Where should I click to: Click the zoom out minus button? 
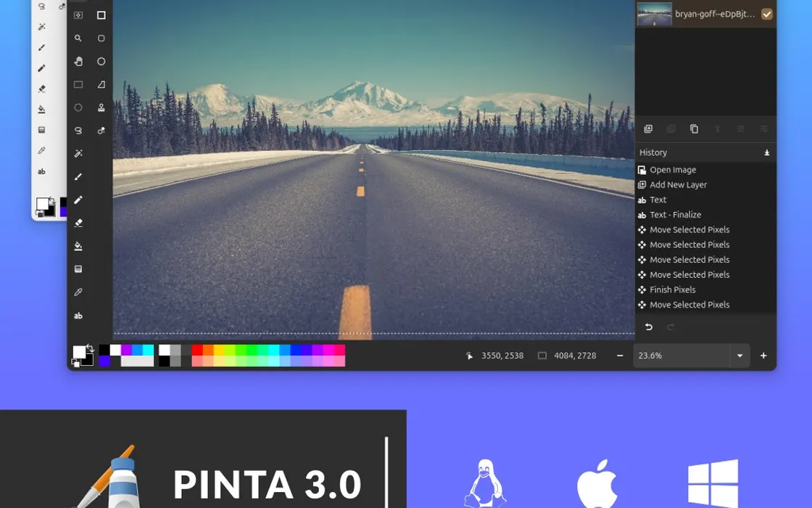[x=620, y=356]
